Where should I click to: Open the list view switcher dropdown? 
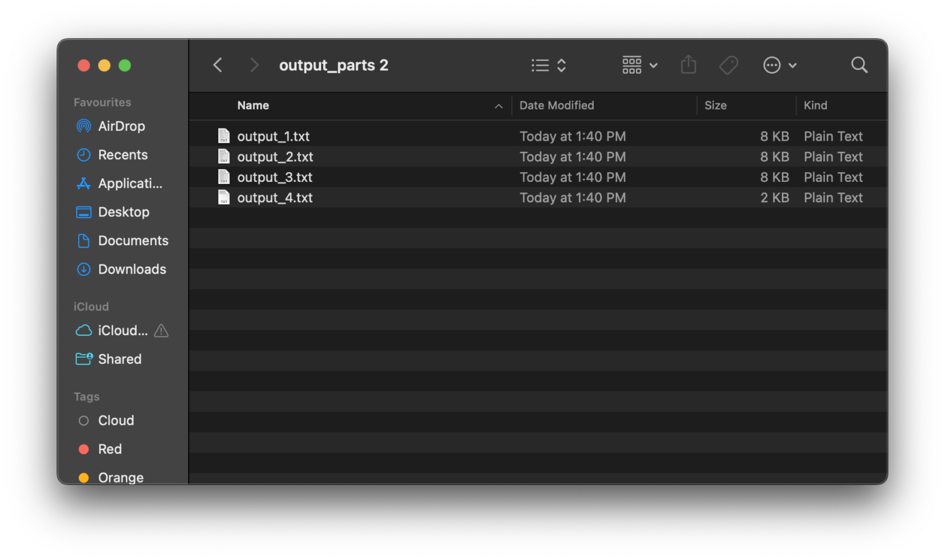548,65
